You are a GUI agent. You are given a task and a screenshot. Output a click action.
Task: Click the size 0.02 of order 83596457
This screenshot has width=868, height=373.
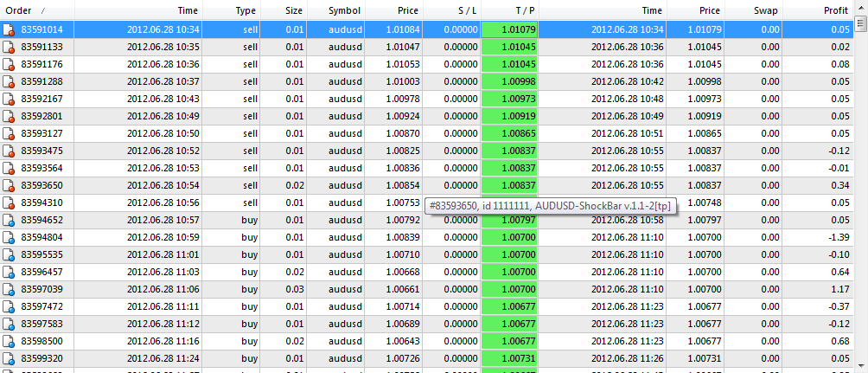point(295,272)
